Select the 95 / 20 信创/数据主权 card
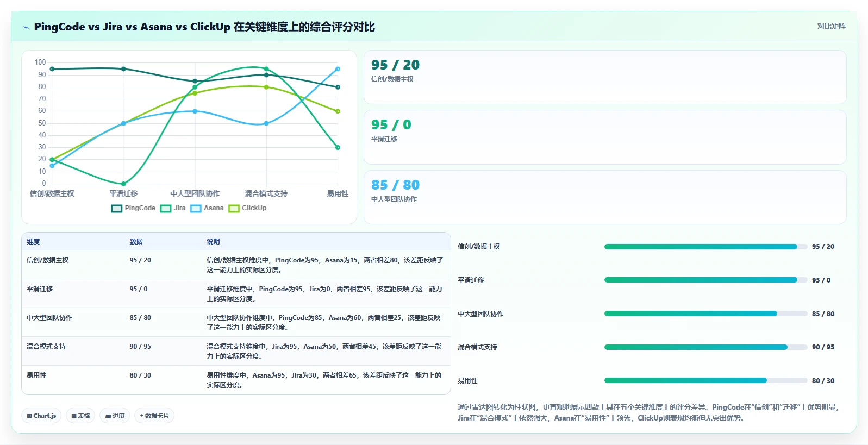 605,77
